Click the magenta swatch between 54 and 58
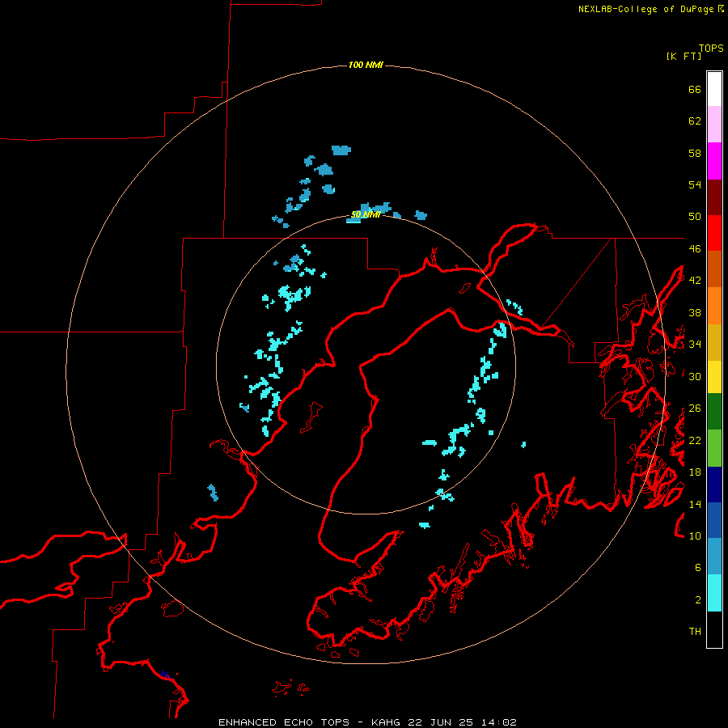728x728 pixels. click(x=714, y=161)
